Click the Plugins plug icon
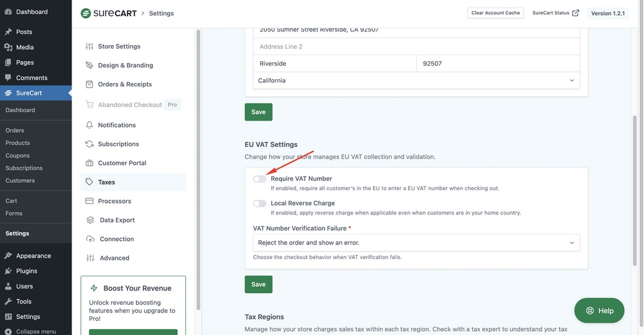Image resolution: width=644 pixels, height=335 pixels. (x=8, y=271)
